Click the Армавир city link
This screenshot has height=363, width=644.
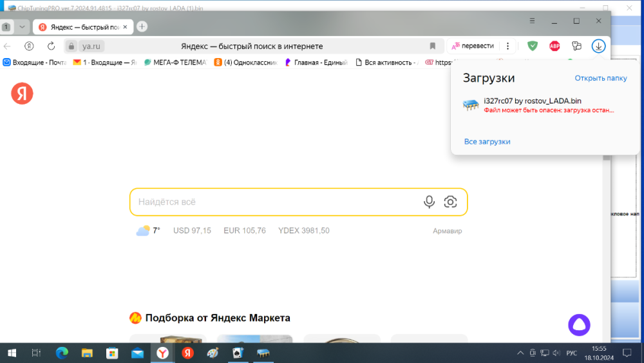click(448, 231)
